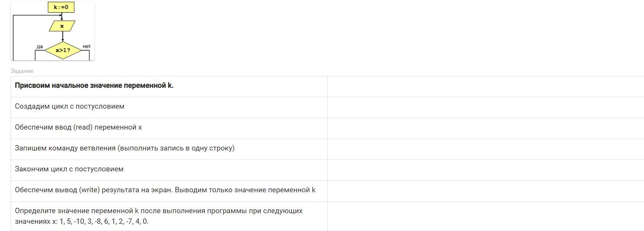Screen dimensions: 644x231
Task: Click answer cell for read variable x
Action: (x=486, y=128)
